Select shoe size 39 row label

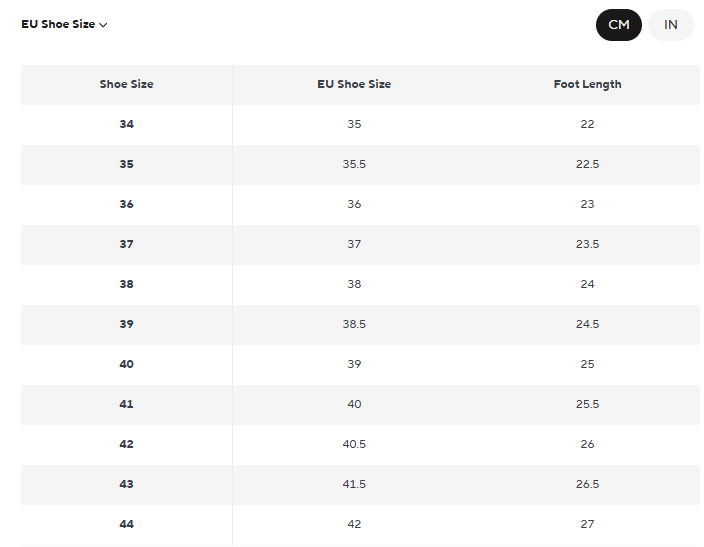pyautogui.click(x=126, y=324)
